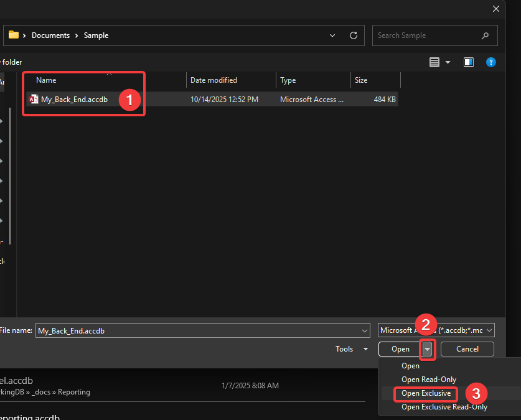Select Open Exclusive from the menu
This screenshot has width=521, height=420.
point(426,393)
